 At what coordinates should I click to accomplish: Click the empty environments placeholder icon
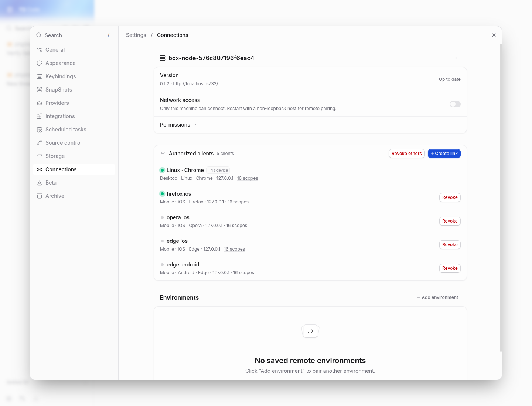click(310, 331)
